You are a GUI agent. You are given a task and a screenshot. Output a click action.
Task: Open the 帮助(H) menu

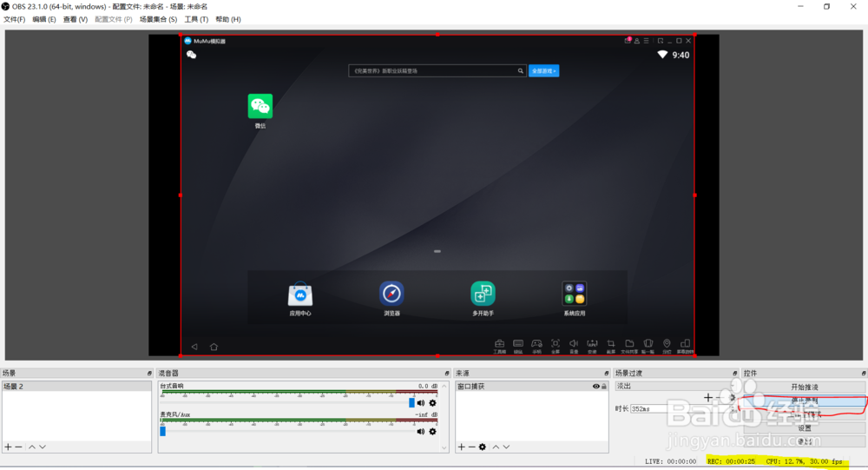[228, 19]
